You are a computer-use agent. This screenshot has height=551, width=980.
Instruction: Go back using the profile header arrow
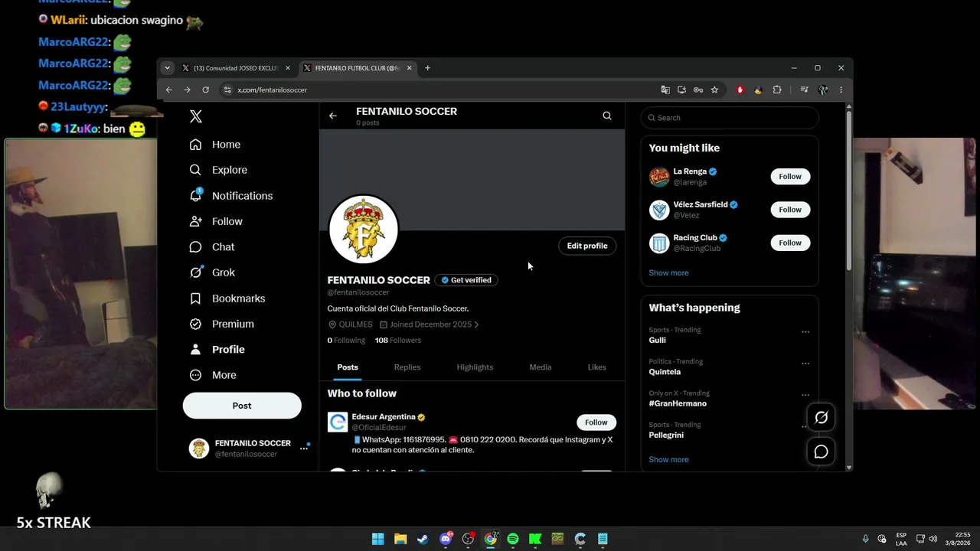coord(333,116)
